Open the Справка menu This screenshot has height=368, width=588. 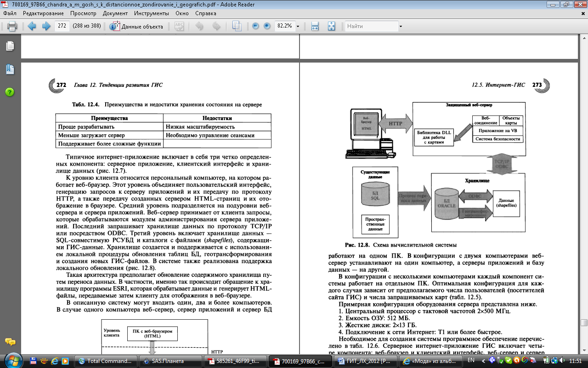click(x=206, y=13)
